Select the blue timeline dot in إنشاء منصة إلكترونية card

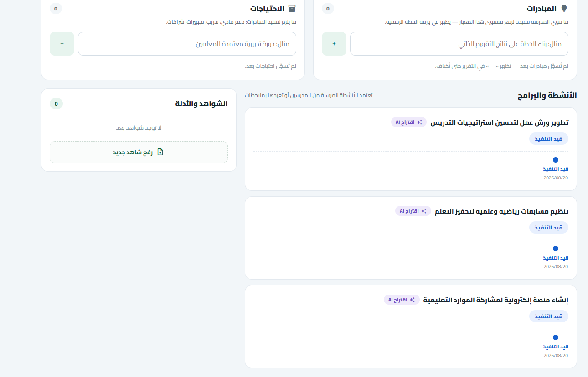pyautogui.click(x=556, y=337)
